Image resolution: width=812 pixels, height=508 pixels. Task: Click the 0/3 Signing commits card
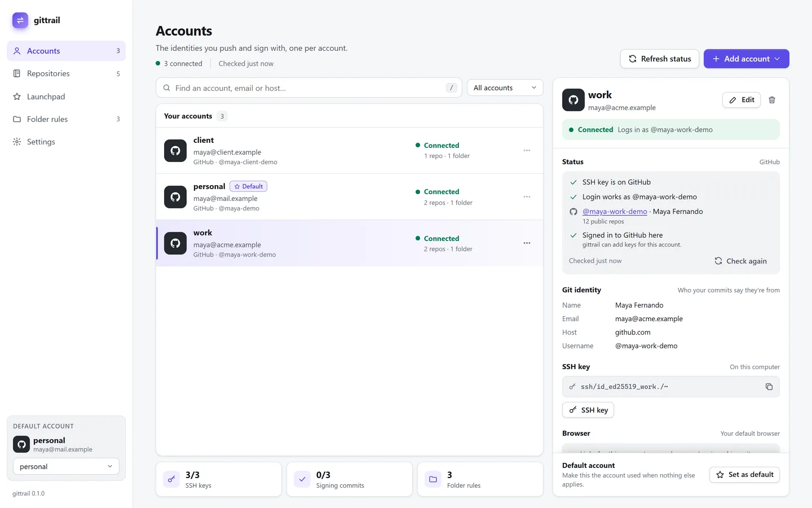click(x=350, y=479)
